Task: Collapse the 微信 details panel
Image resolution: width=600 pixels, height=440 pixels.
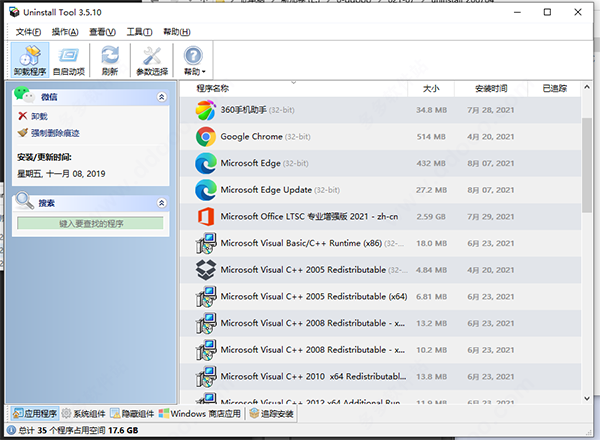Action: point(161,97)
